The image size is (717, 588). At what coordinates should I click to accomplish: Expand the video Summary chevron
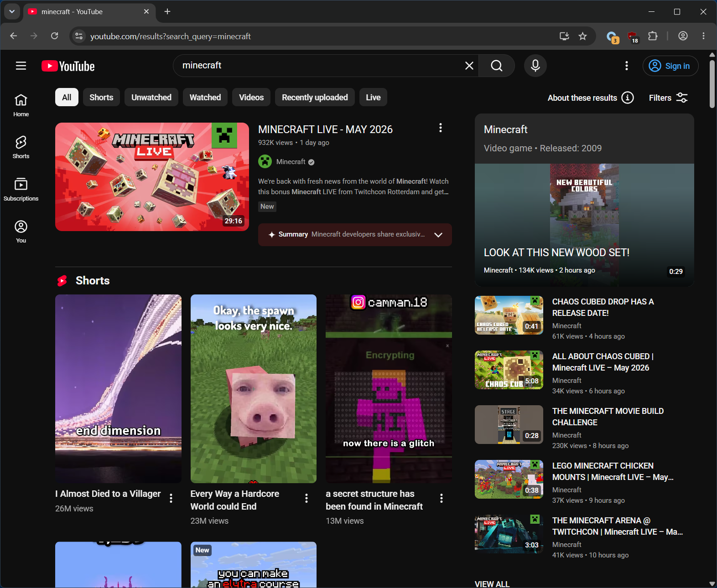pyautogui.click(x=438, y=235)
